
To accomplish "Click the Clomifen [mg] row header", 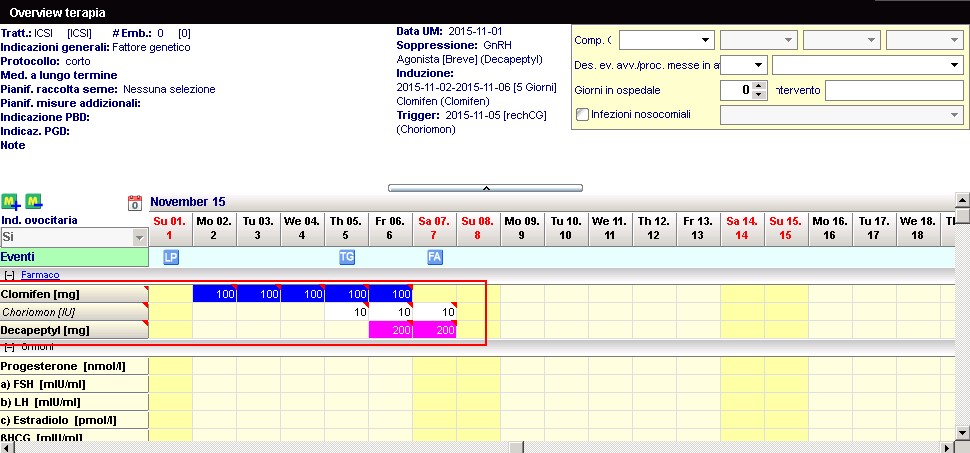I will 74,294.
